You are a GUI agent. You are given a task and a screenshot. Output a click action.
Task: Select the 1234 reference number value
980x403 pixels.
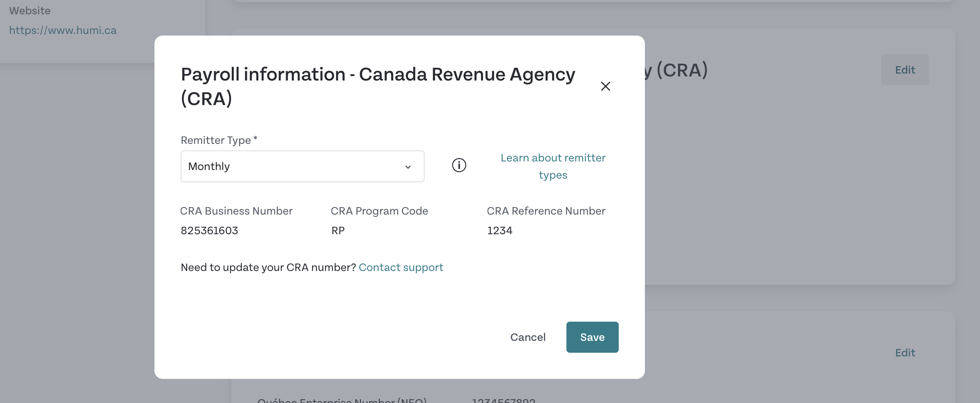[499, 231]
